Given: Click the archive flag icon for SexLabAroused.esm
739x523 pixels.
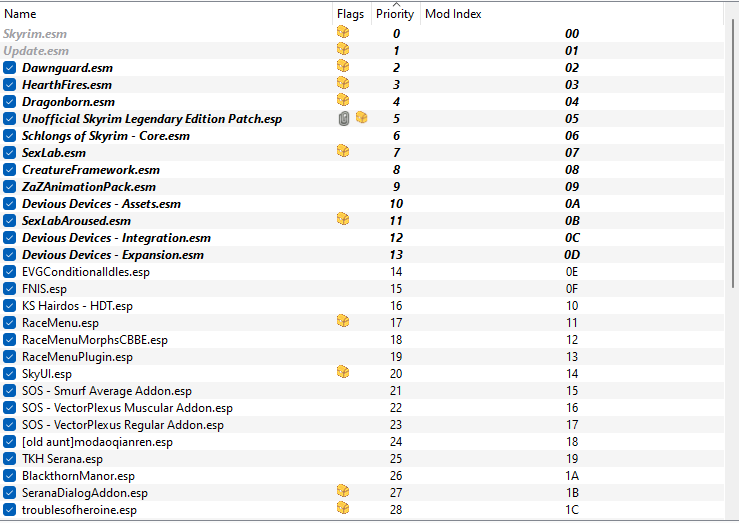Looking at the screenshot, I should (x=343, y=219).
